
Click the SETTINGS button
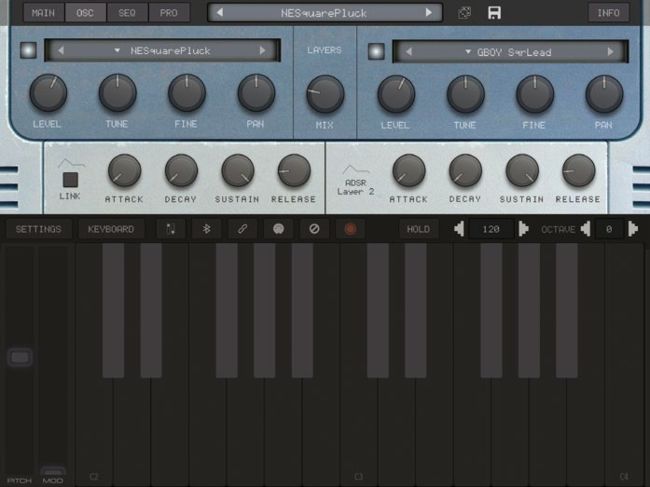tap(38, 229)
